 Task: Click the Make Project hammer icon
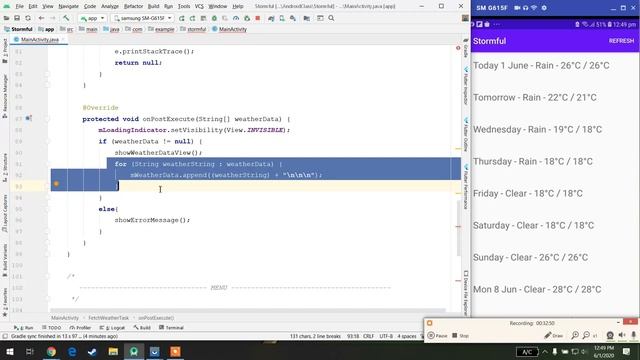66,18
